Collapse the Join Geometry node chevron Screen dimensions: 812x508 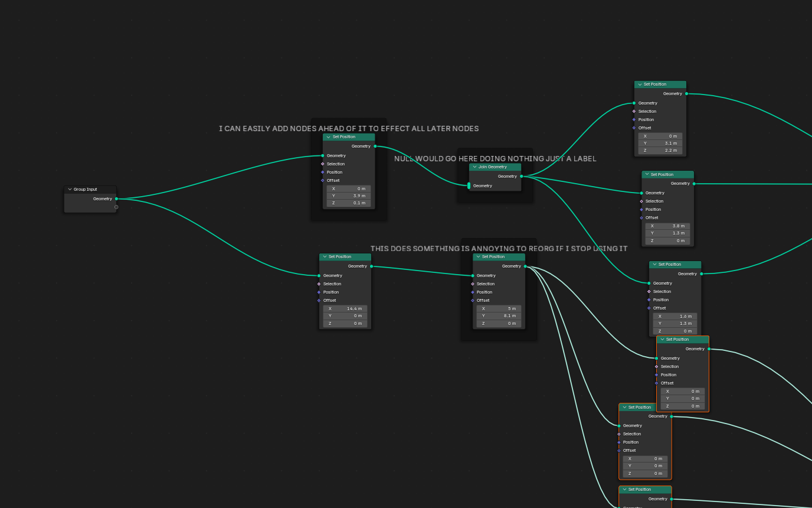[x=474, y=167]
